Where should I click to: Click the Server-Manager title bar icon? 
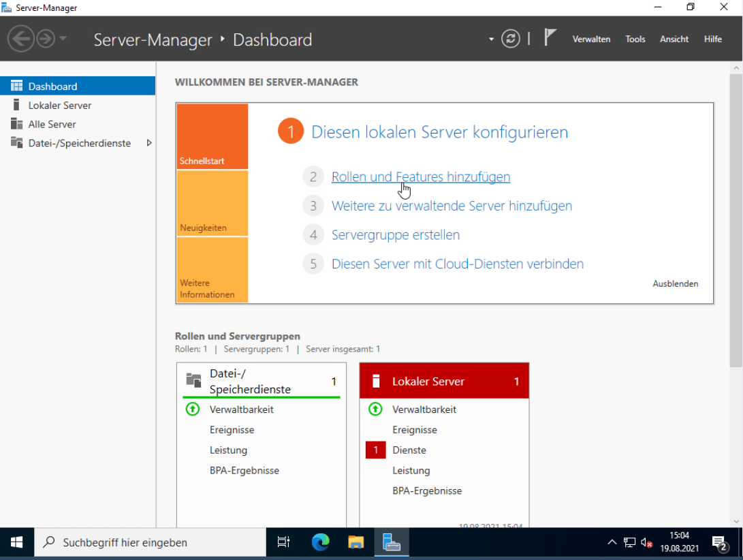pyautogui.click(x=7, y=7)
